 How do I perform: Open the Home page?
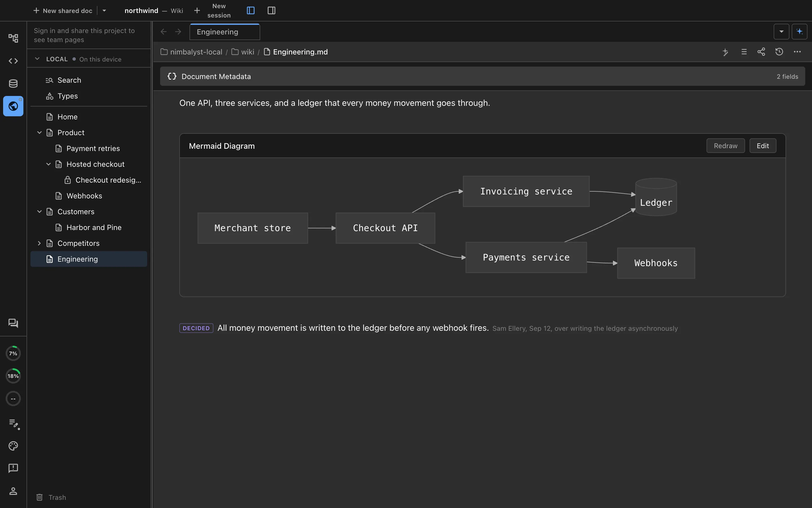89,117
